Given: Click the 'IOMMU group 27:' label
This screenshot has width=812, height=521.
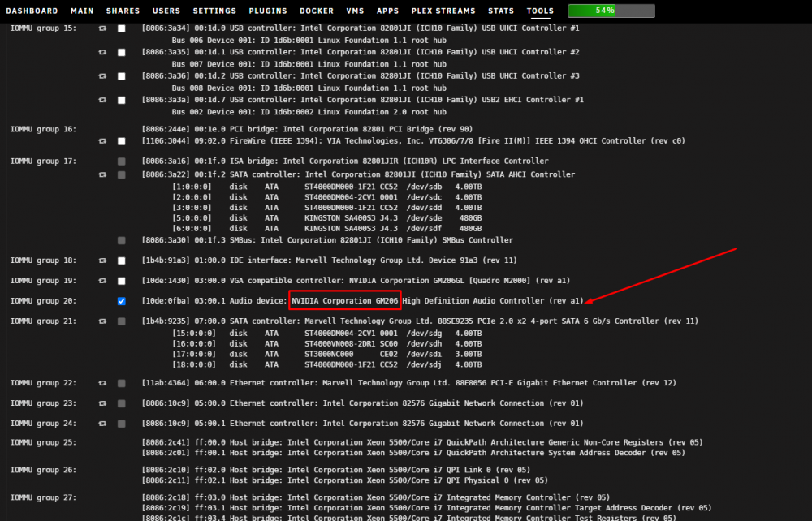Looking at the screenshot, I should tap(44, 497).
